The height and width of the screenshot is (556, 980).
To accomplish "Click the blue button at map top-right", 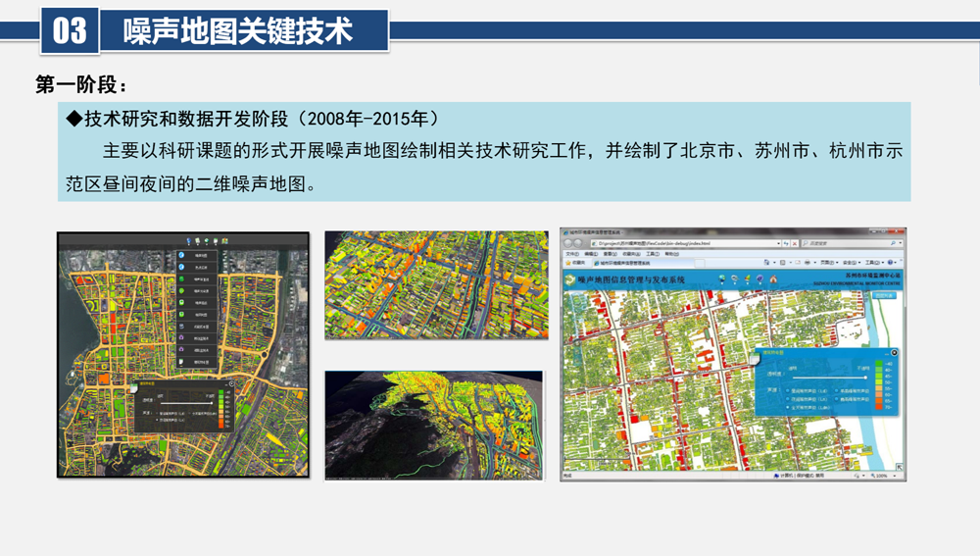I will tap(883, 293).
